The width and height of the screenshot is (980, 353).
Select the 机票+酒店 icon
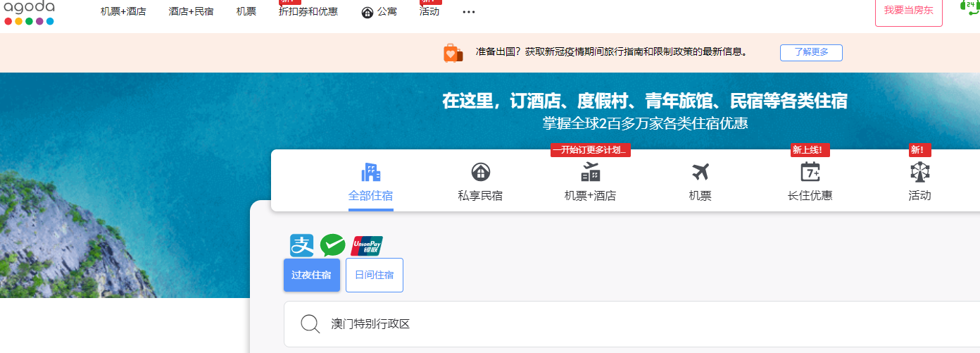coord(590,172)
